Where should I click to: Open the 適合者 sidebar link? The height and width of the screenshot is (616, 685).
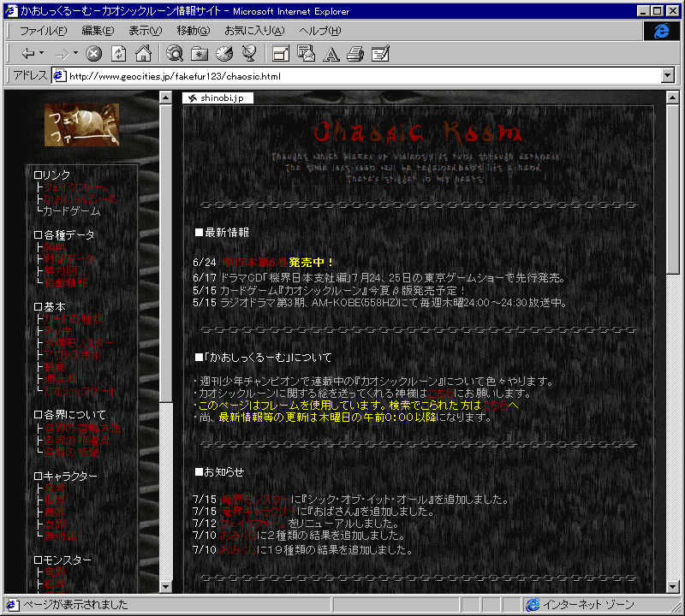pos(60,378)
